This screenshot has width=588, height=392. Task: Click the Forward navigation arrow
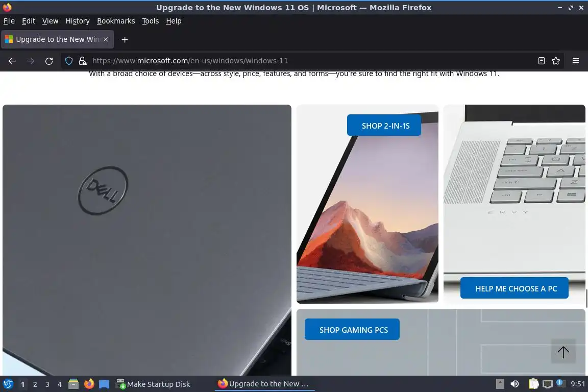(31, 61)
